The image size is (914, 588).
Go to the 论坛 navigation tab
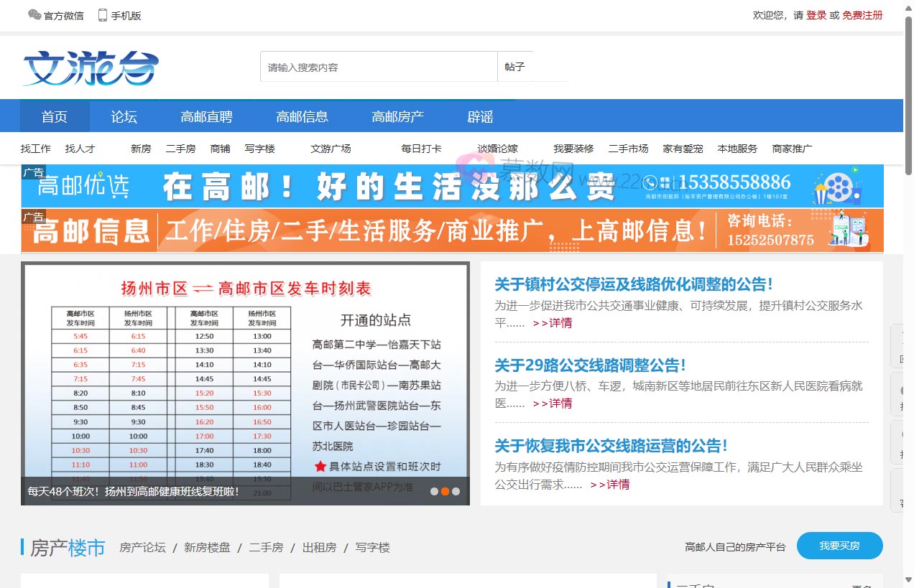[124, 116]
